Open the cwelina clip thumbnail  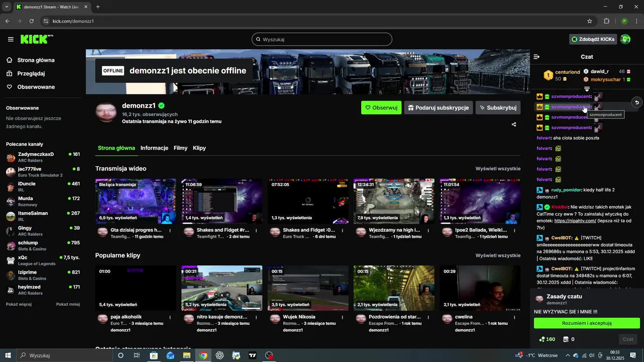[480, 288]
